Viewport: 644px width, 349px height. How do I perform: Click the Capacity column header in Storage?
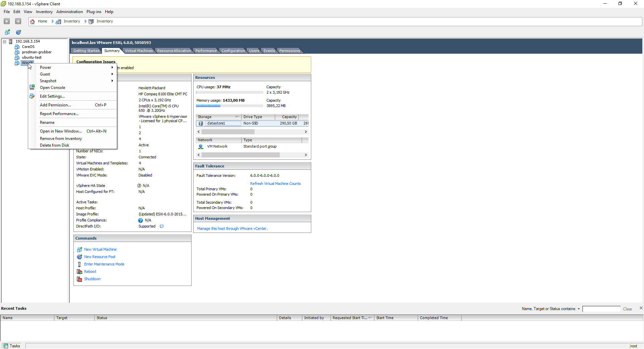pyautogui.click(x=287, y=117)
